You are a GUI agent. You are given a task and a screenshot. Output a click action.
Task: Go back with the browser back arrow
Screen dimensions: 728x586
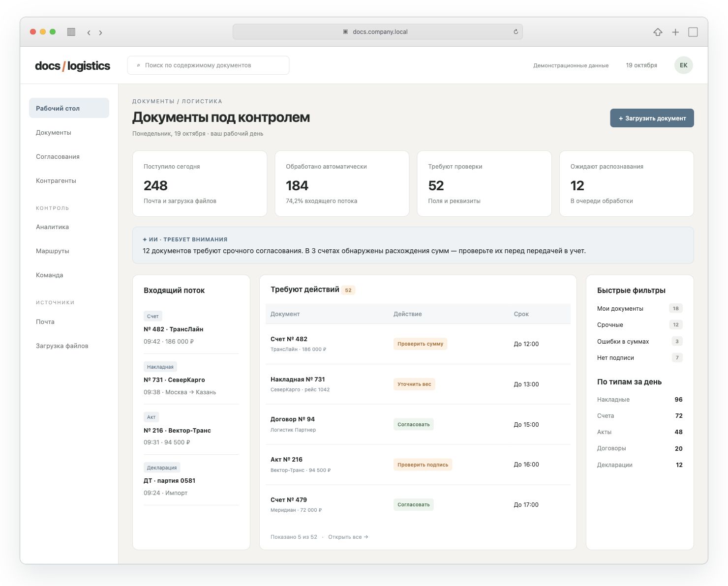89,32
